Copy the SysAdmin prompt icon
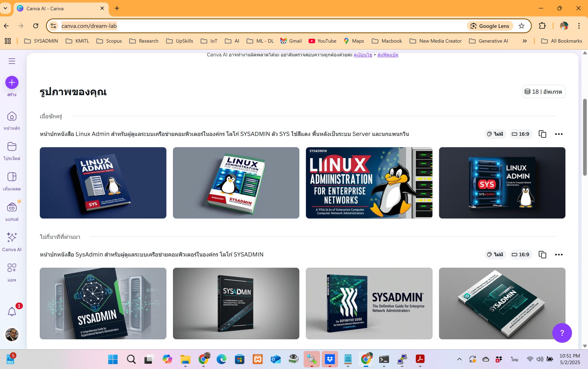The width and height of the screenshot is (588, 369). (x=542, y=254)
